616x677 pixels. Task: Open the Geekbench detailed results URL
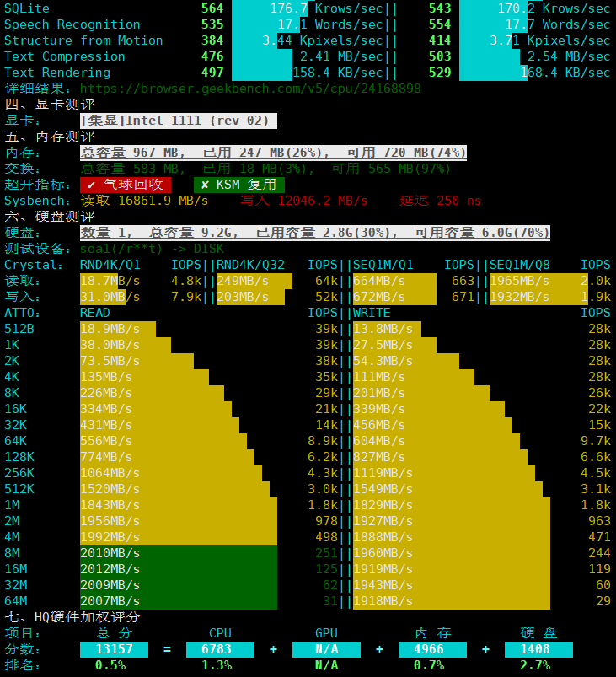tap(250, 89)
